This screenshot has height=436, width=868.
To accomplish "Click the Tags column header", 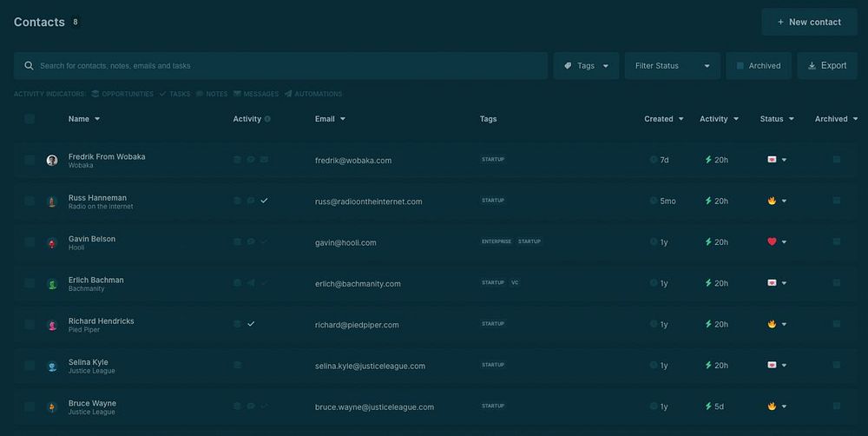I will click(488, 119).
